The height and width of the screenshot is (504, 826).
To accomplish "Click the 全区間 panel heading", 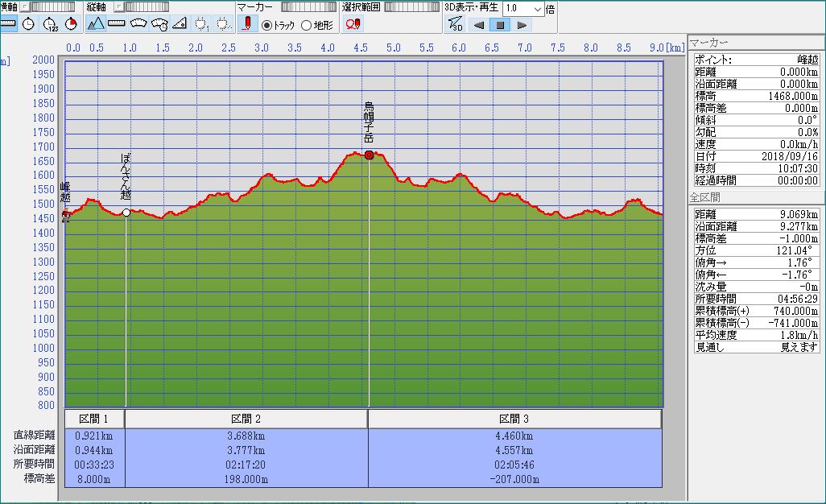I will [705, 197].
